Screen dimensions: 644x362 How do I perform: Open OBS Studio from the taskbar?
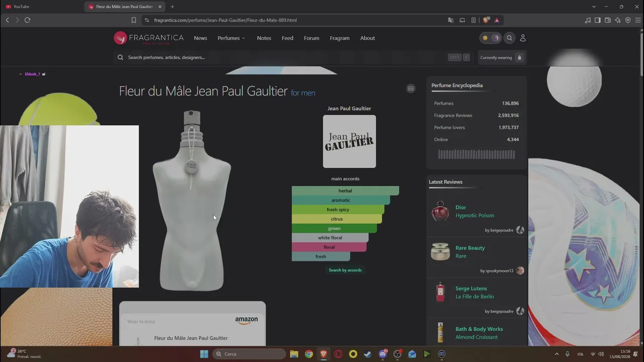(397, 354)
